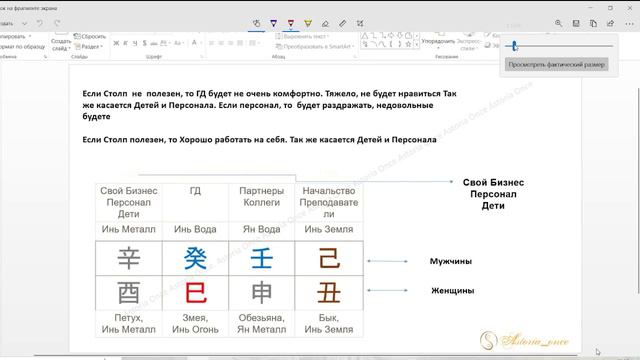Viewport: 640px width, 360px height.
Task: Click the table header 'Свой Бизнес Персонал Дети'
Action: coord(129,202)
